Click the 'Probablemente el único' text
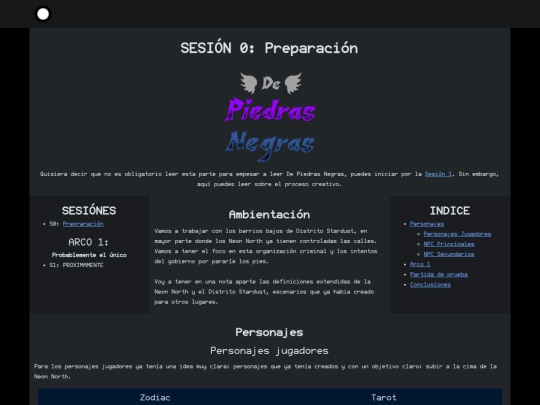 (x=89, y=255)
